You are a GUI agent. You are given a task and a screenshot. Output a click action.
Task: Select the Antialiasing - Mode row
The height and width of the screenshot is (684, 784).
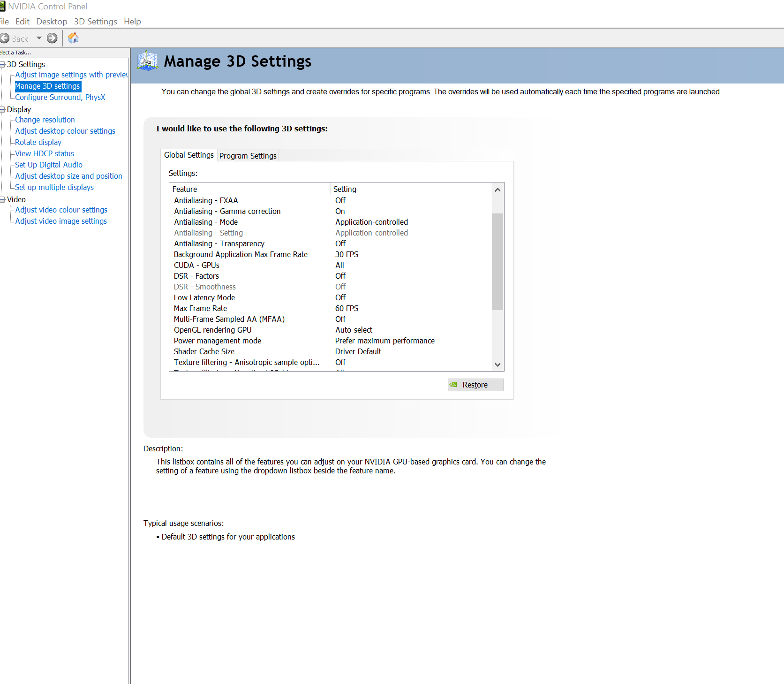pos(331,222)
